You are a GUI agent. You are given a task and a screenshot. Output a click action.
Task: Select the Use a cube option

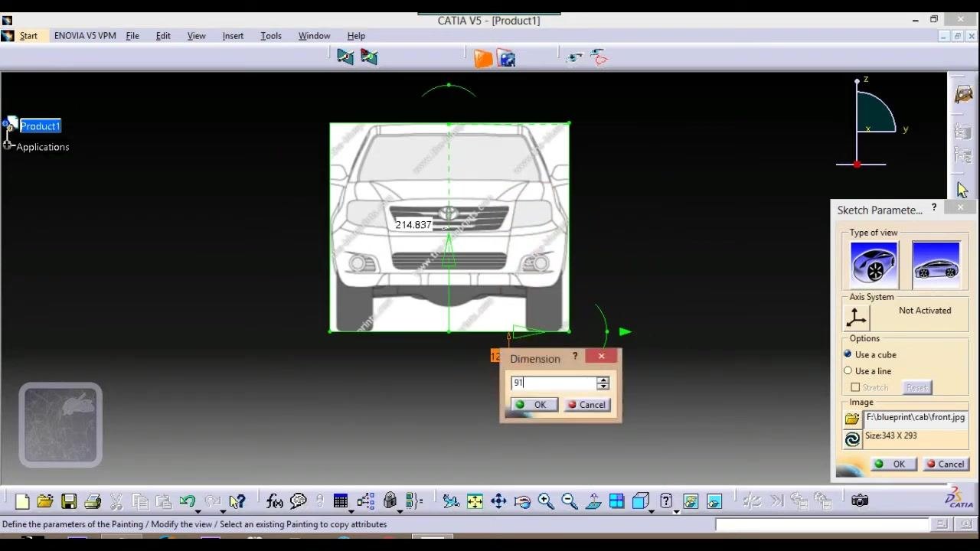coord(848,354)
